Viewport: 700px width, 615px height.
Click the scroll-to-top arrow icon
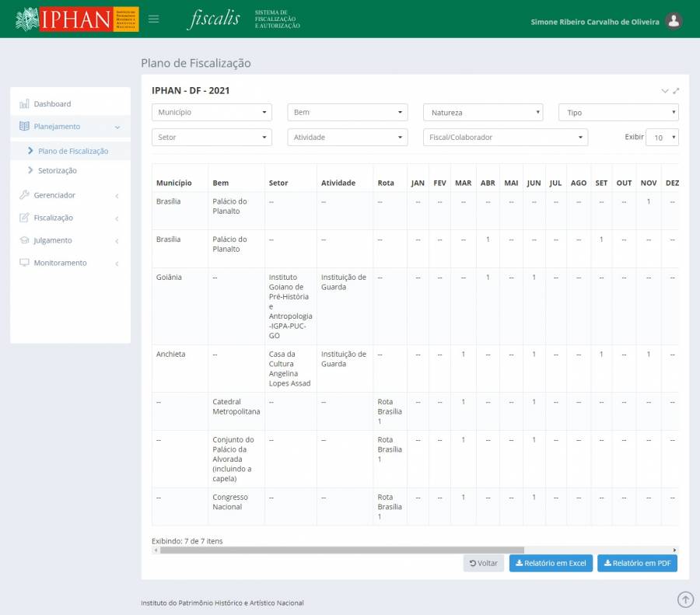tap(685, 599)
